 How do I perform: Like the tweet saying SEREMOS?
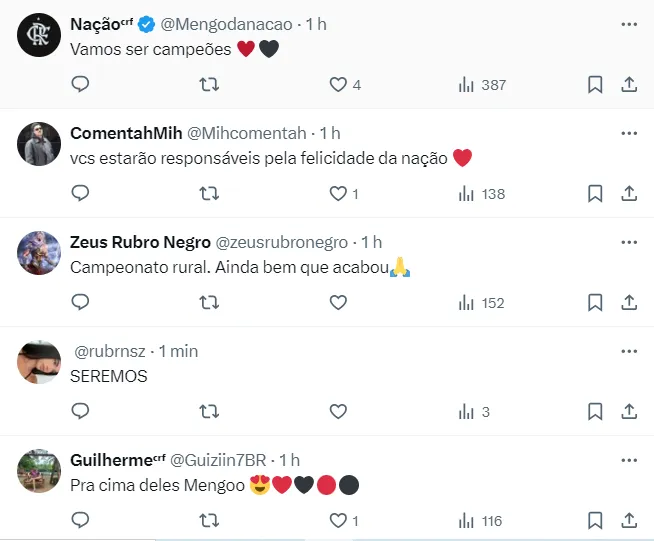pyautogui.click(x=338, y=410)
